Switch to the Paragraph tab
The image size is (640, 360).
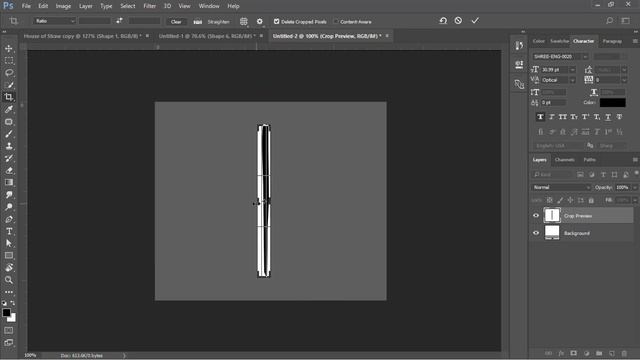tap(612, 41)
